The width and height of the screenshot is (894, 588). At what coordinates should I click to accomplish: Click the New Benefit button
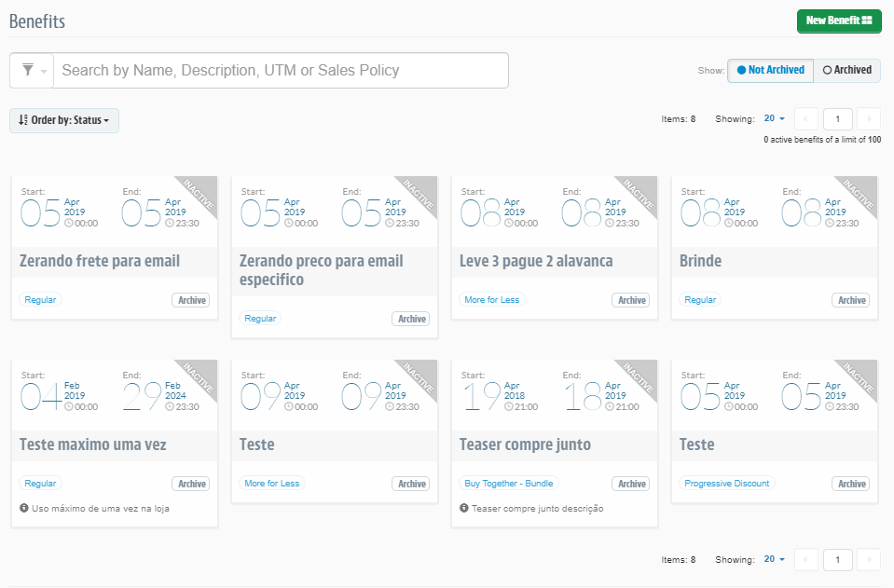pyautogui.click(x=838, y=20)
